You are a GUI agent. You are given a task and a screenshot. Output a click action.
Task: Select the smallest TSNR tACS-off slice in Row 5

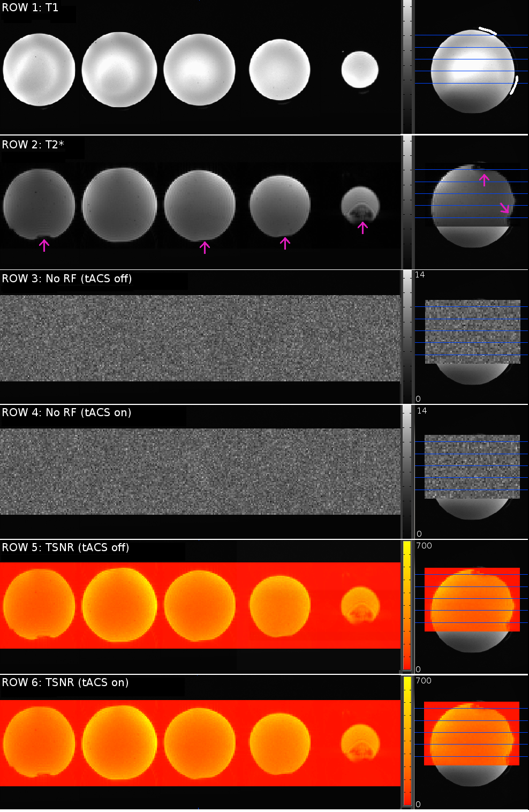pyautogui.click(x=360, y=605)
